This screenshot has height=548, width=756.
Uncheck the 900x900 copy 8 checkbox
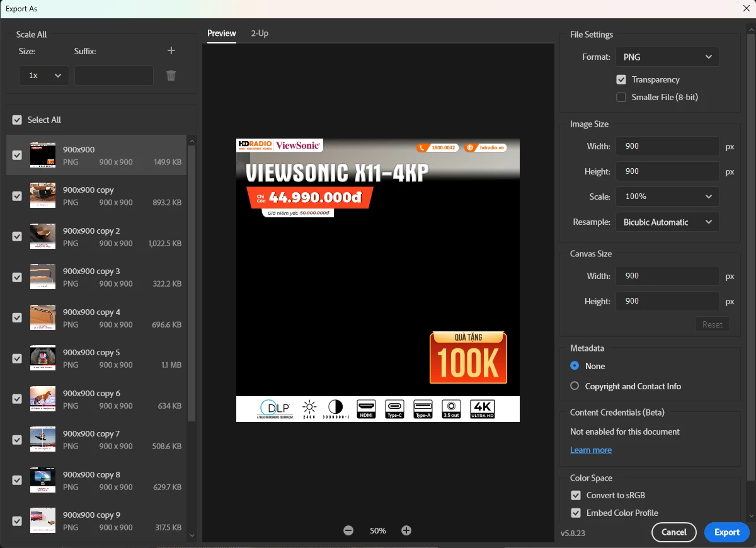point(17,480)
